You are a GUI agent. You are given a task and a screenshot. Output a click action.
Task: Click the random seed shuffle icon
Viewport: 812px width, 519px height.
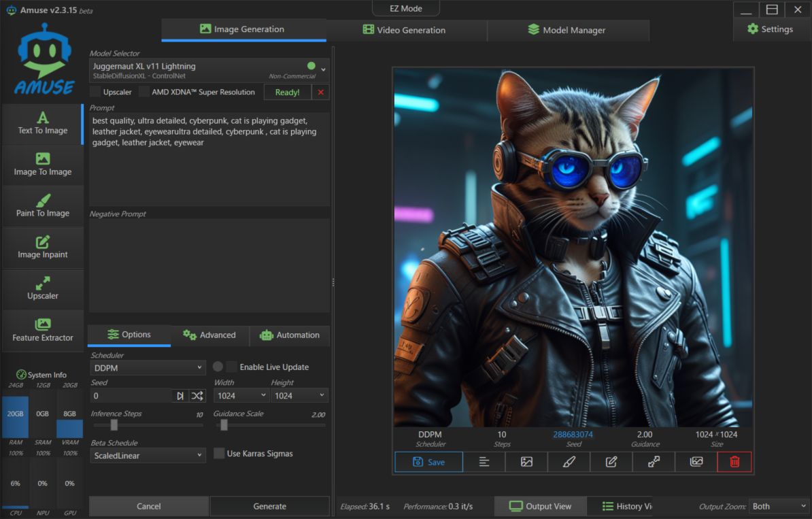(197, 396)
